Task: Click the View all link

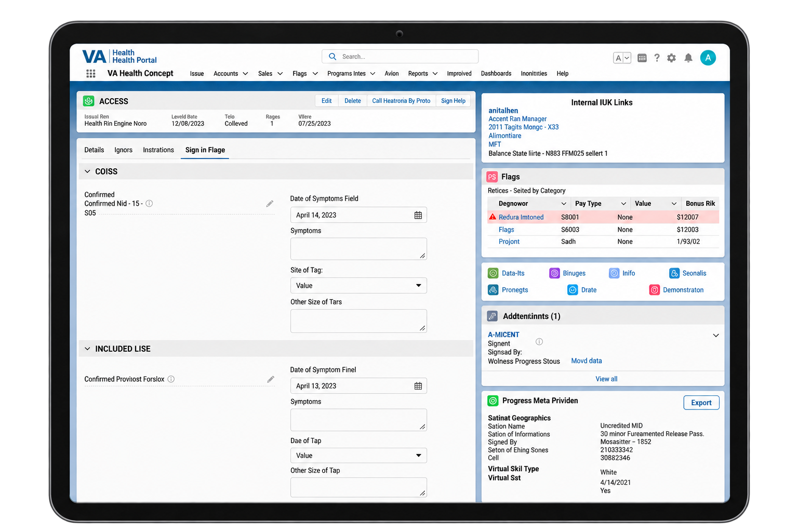Action: [x=606, y=379]
